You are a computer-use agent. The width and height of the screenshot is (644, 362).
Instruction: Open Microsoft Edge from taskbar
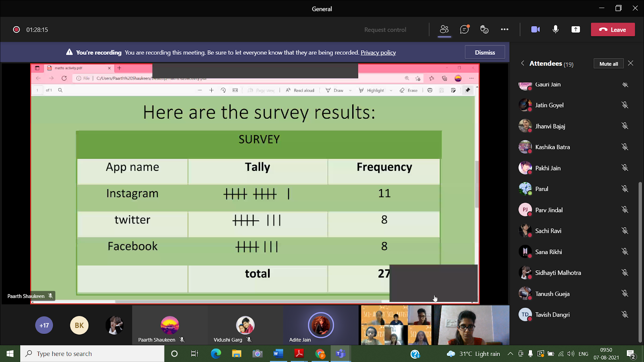tap(216, 354)
